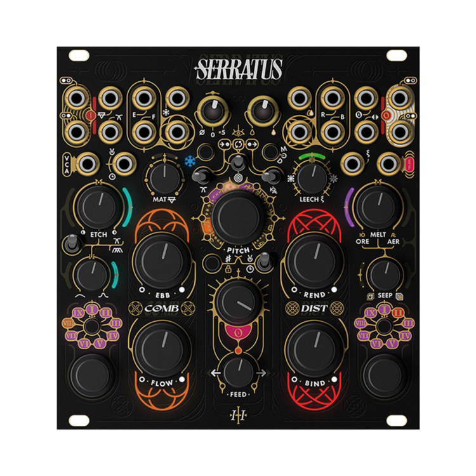Click the jack labeled B
The image size is (476, 476).
click(333, 132)
